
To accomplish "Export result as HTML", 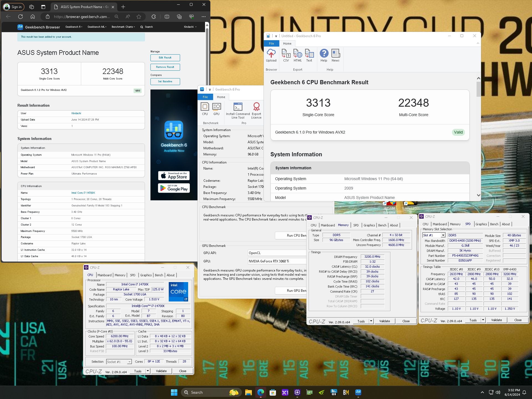I will 298,55.
